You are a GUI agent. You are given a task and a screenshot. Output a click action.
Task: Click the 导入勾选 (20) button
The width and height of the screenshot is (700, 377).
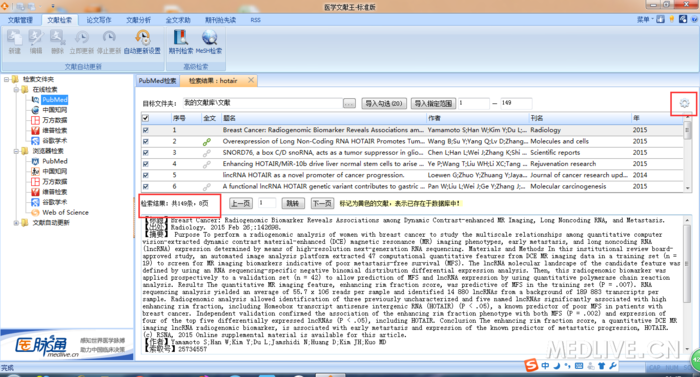[384, 104]
